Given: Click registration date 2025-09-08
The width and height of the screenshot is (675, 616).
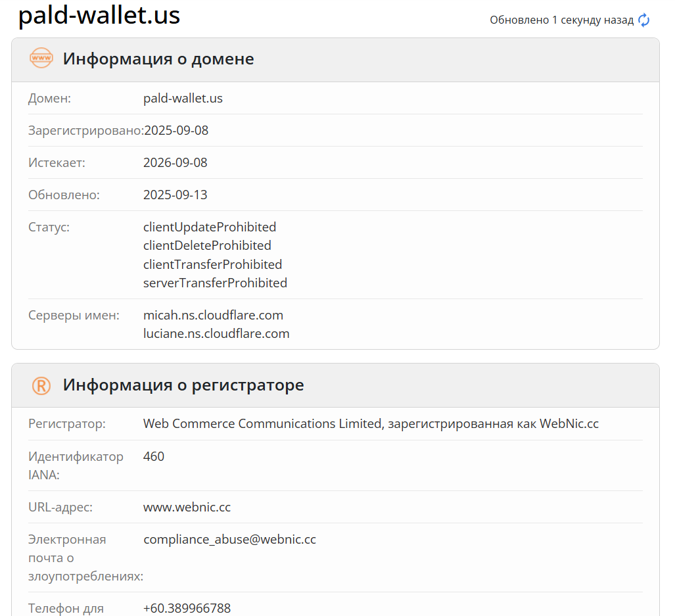Looking at the screenshot, I should 176,130.
